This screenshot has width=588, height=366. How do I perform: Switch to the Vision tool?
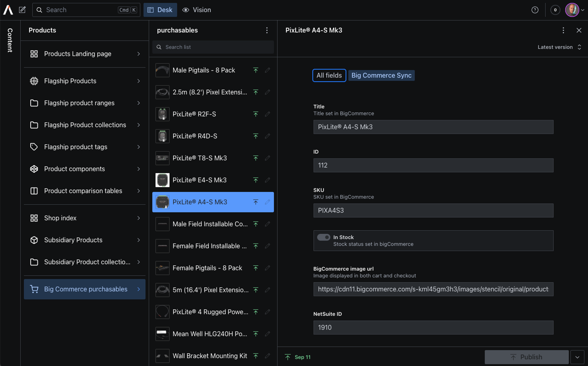[197, 10]
